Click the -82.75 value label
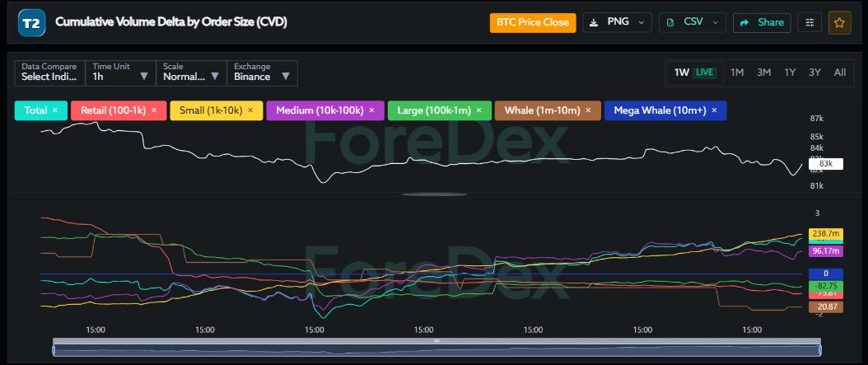This screenshot has height=365, width=868. click(826, 286)
